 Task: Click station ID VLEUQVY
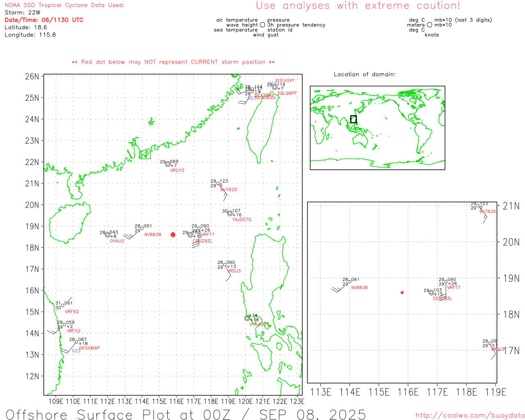285,80
